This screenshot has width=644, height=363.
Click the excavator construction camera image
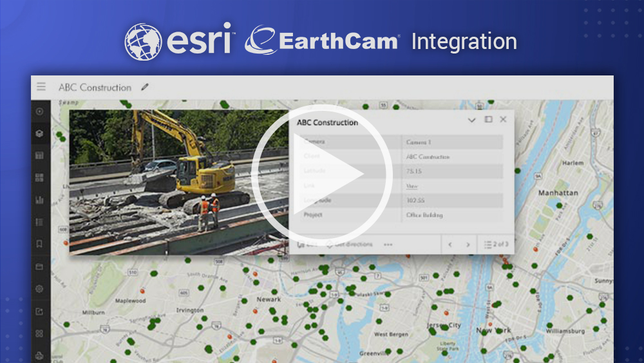[x=178, y=182]
